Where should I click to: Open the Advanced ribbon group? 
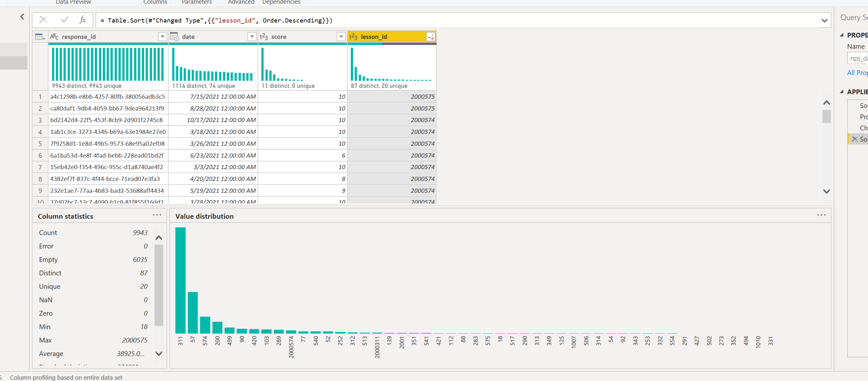[x=241, y=2]
